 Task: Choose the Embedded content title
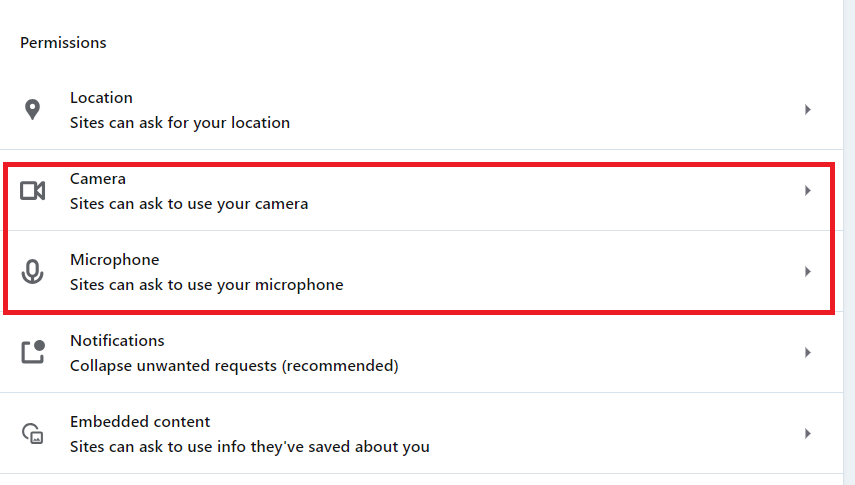point(140,422)
